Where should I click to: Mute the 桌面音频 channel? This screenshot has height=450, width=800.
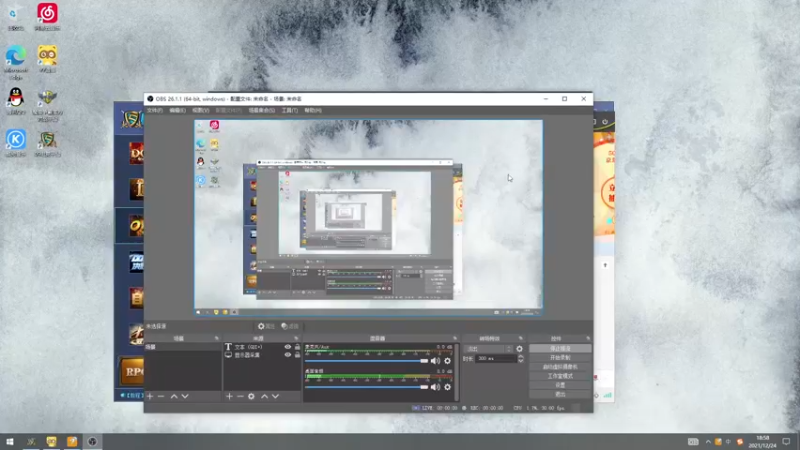point(435,387)
